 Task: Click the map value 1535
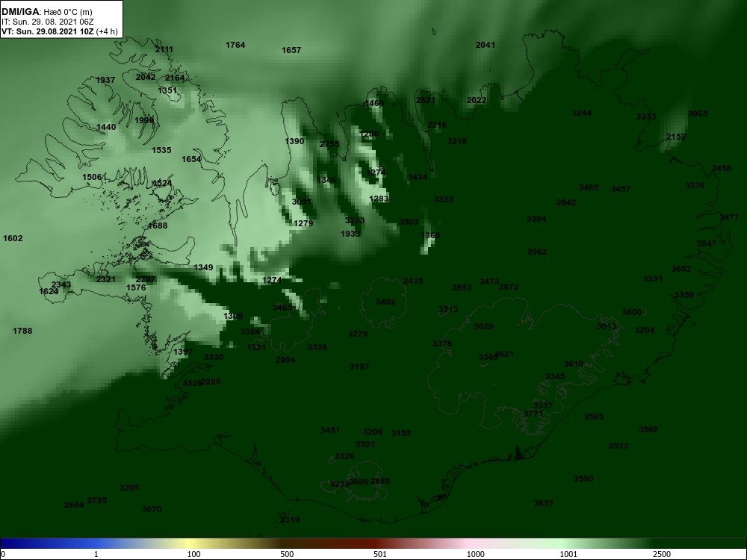coord(161,150)
